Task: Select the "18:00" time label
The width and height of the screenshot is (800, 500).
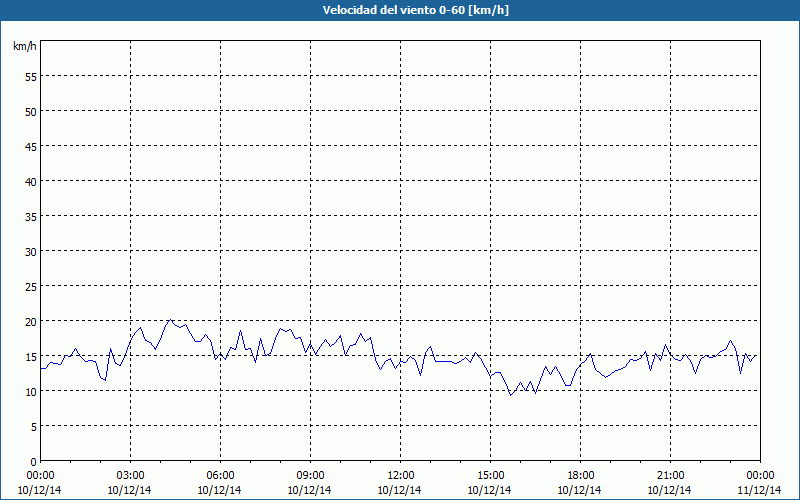Action: [x=581, y=476]
